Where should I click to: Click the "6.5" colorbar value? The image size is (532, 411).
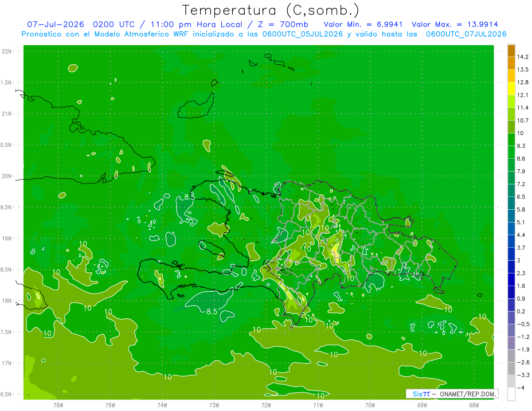click(x=521, y=196)
